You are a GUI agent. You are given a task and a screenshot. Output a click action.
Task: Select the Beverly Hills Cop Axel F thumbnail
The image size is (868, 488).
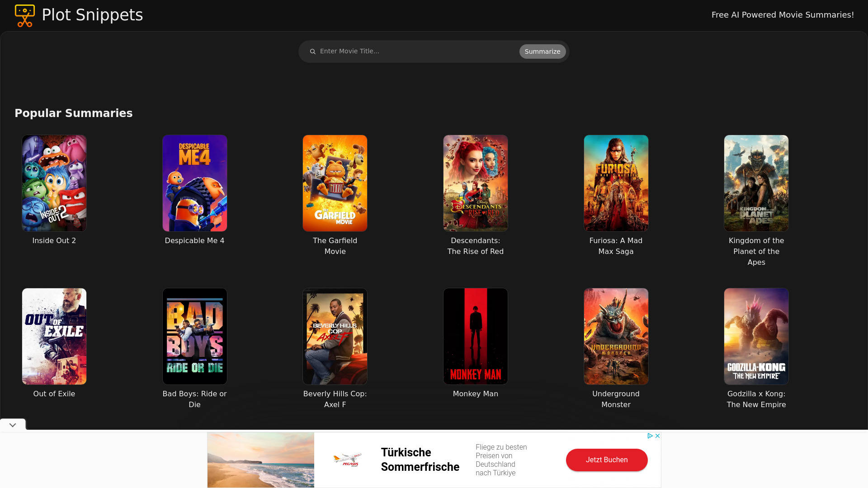[x=335, y=336]
